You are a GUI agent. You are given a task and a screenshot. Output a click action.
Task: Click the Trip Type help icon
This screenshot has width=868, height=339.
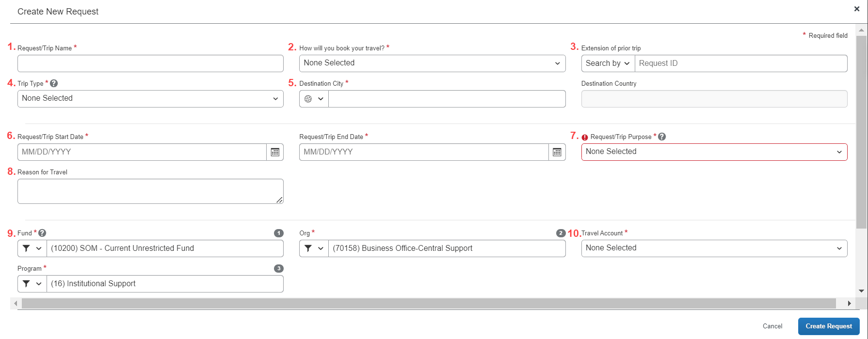click(x=54, y=83)
